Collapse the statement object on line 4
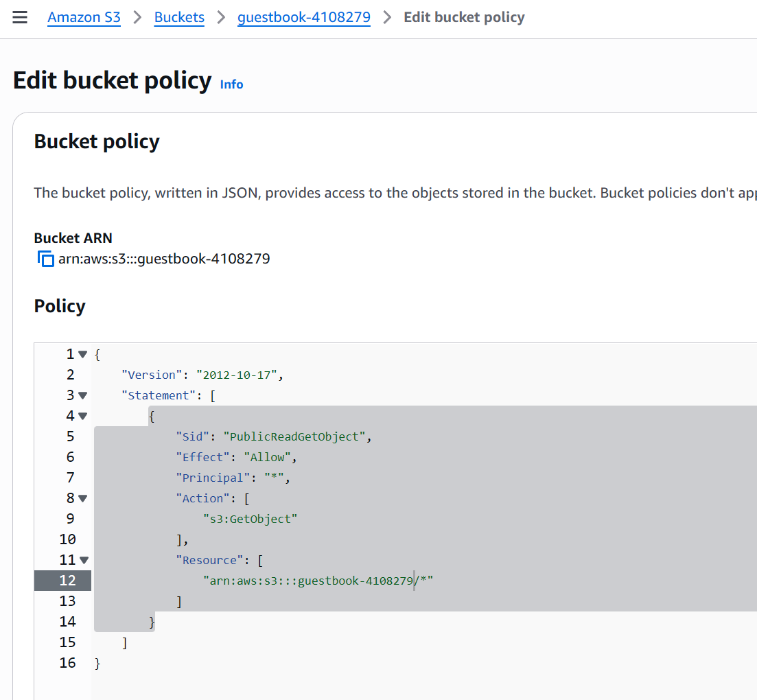 pyautogui.click(x=83, y=417)
